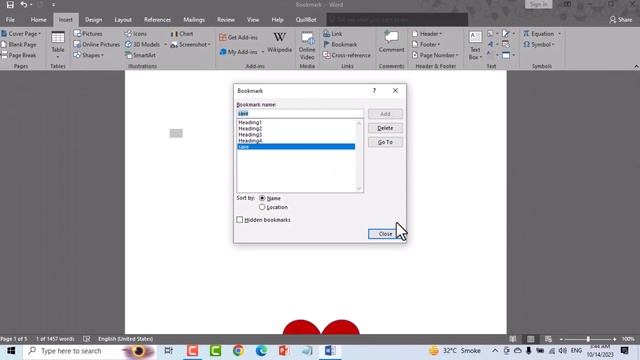The height and width of the screenshot is (360, 640).
Task: Open the Cover Page dropdown
Action: pyautogui.click(x=21, y=34)
